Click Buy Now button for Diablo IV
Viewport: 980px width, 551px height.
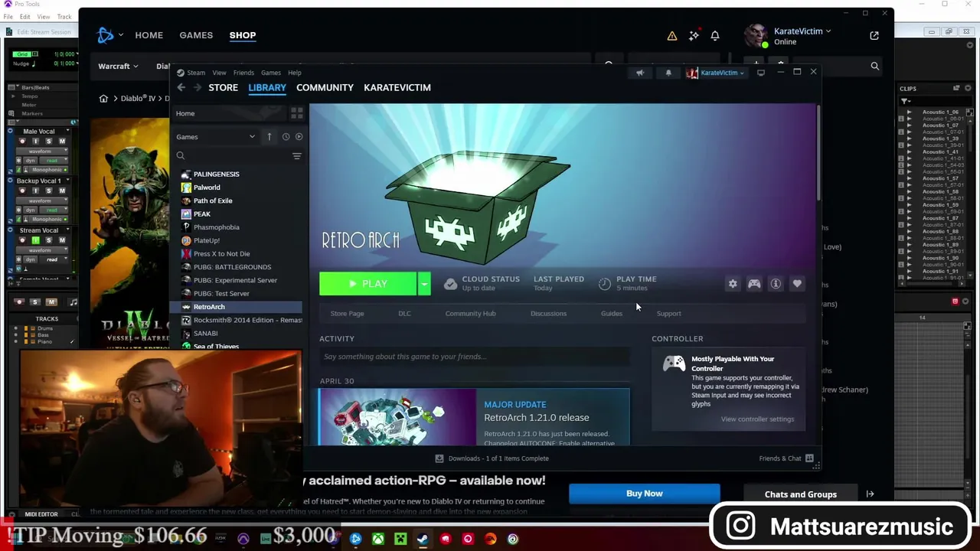(645, 494)
